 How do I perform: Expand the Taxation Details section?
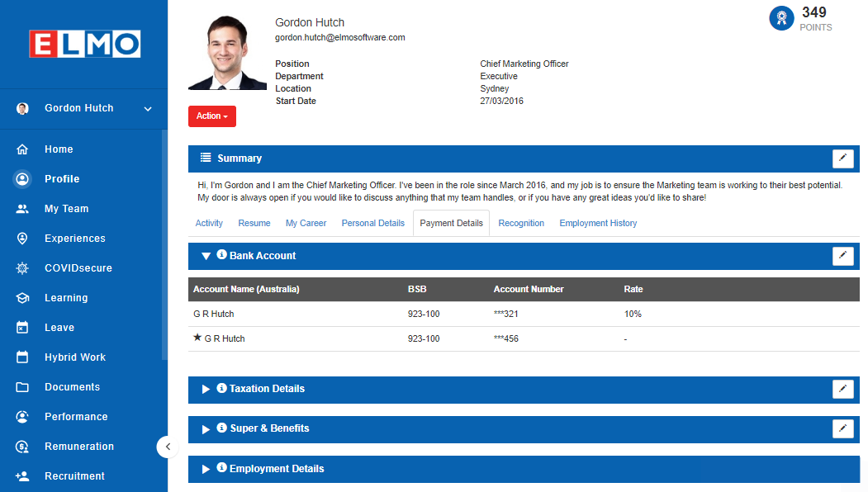[x=206, y=389]
